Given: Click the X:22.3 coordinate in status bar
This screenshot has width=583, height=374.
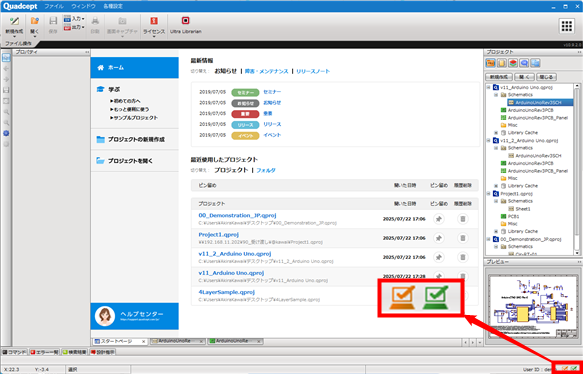Looking at the screenshot, I should 12,370.
